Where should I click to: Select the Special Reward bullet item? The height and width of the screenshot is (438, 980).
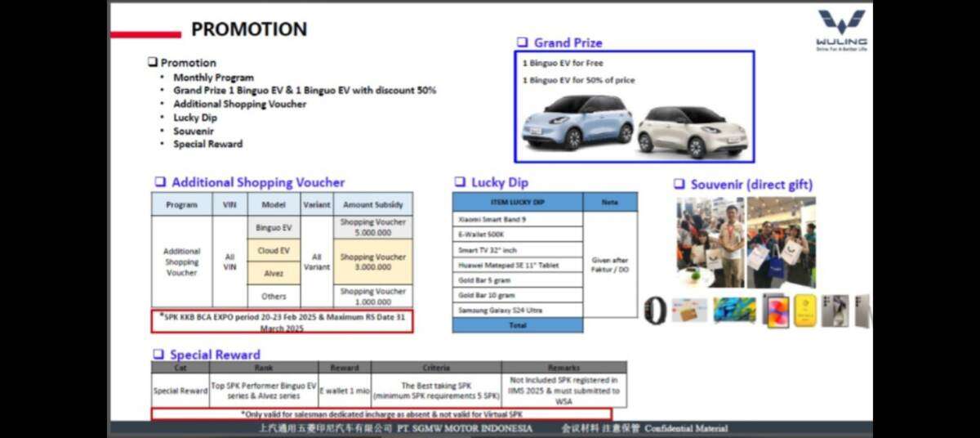[x=207, y=144]
